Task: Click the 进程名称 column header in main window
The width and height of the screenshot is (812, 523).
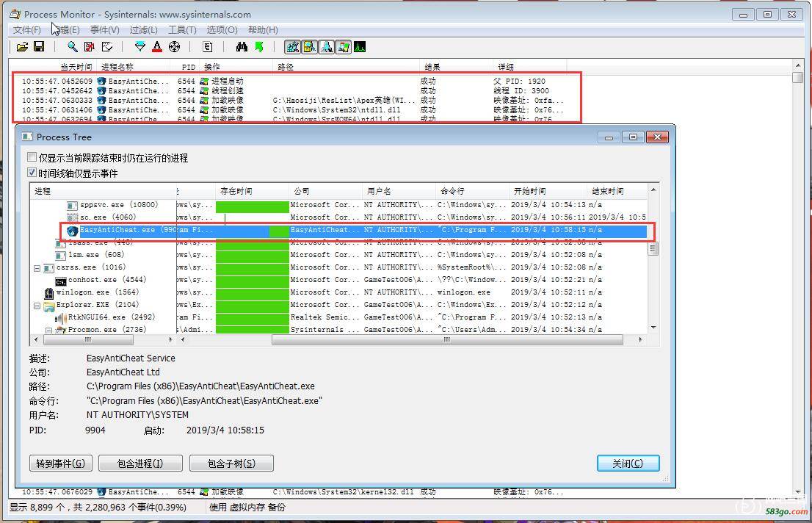Action: (134, 67)
